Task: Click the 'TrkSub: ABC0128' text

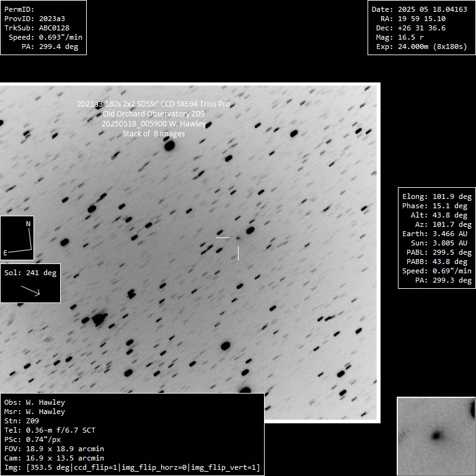Action: [x=37, y=28]
